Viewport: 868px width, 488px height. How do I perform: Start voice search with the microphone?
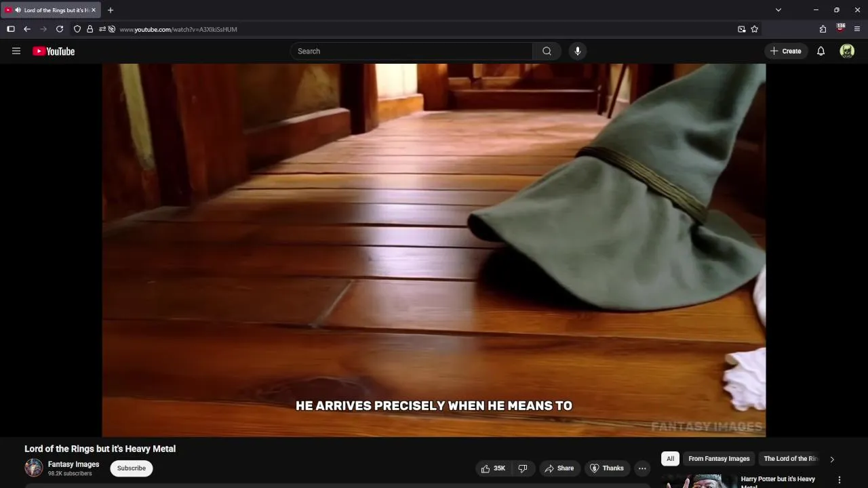tap(577, 51)
